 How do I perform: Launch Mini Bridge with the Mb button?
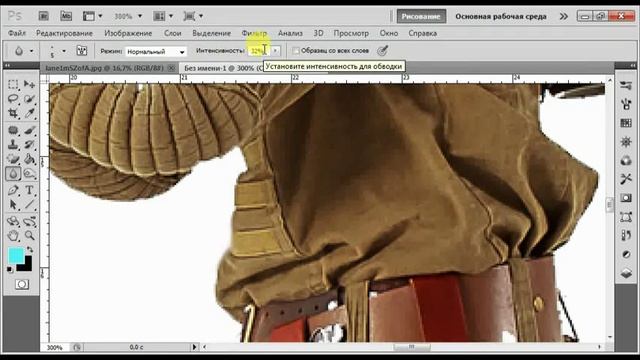pyautogui.click(x=66, y=16)
